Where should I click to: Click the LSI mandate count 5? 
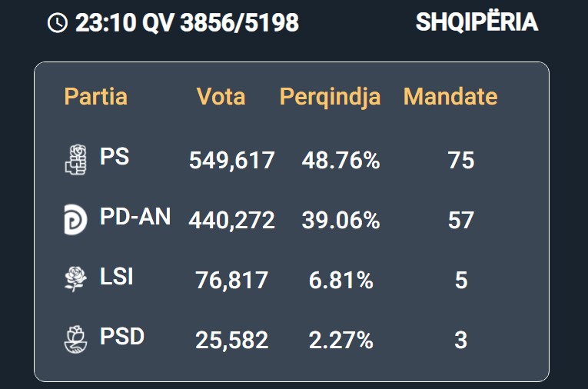(461, 280)
